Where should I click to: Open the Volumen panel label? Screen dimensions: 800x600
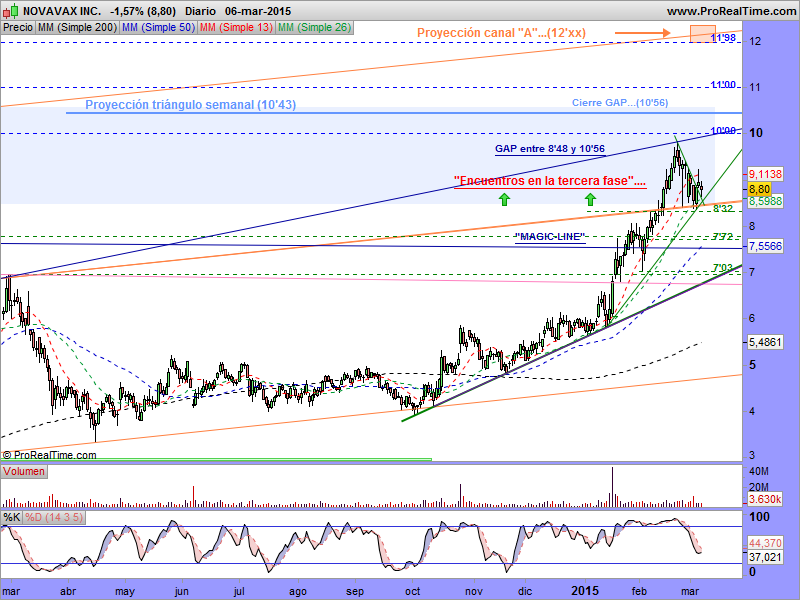(24, 471)
